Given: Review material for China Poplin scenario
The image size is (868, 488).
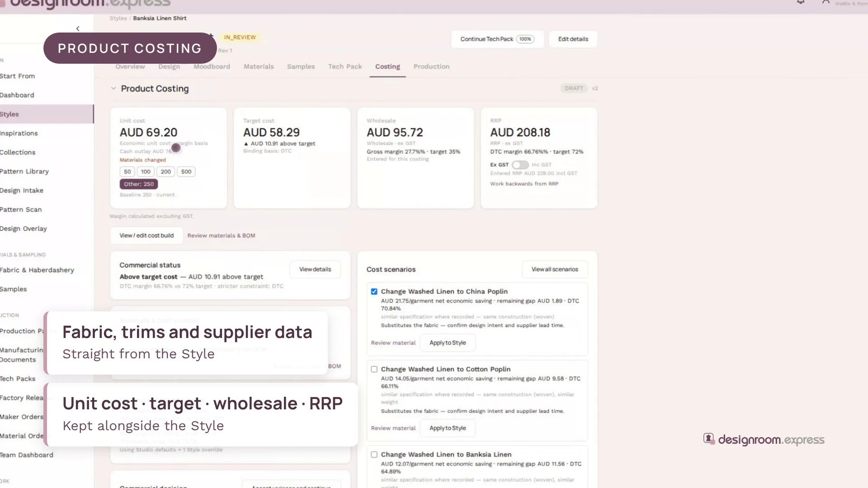Looking at the screenshot, I should tap(393, 343).
